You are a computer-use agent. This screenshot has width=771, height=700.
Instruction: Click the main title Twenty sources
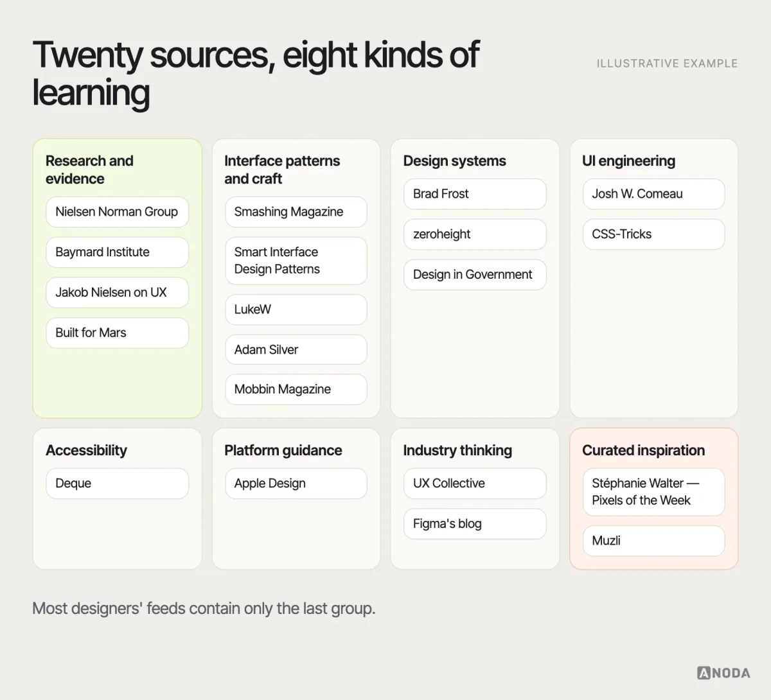click(x=255, y=74)
